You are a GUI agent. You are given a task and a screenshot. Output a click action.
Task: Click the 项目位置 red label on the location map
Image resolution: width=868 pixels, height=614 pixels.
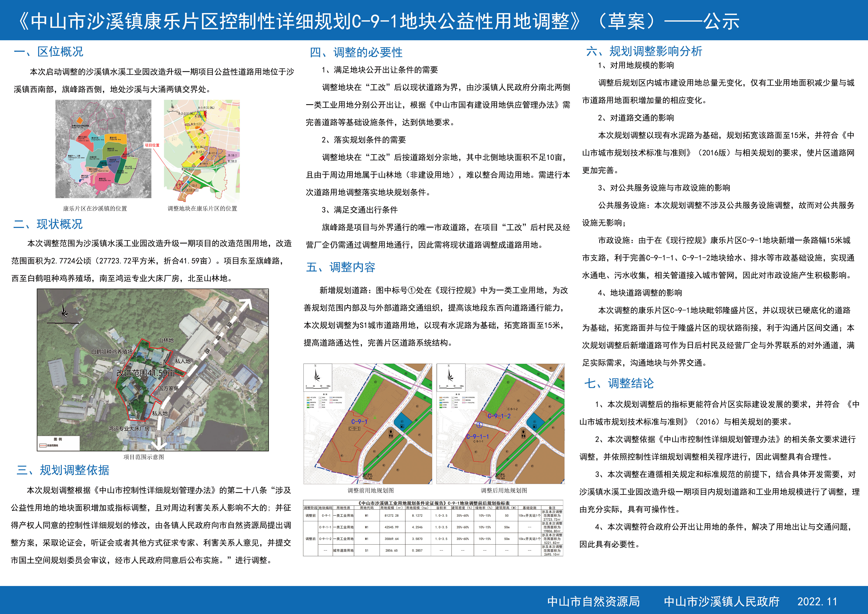[x=152, y=145]
